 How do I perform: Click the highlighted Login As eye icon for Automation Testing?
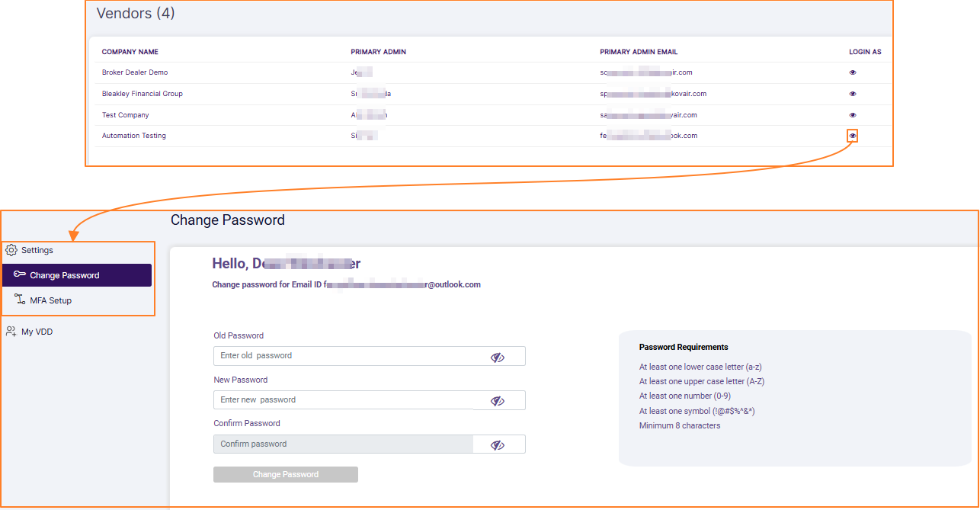tap(852, 135)
